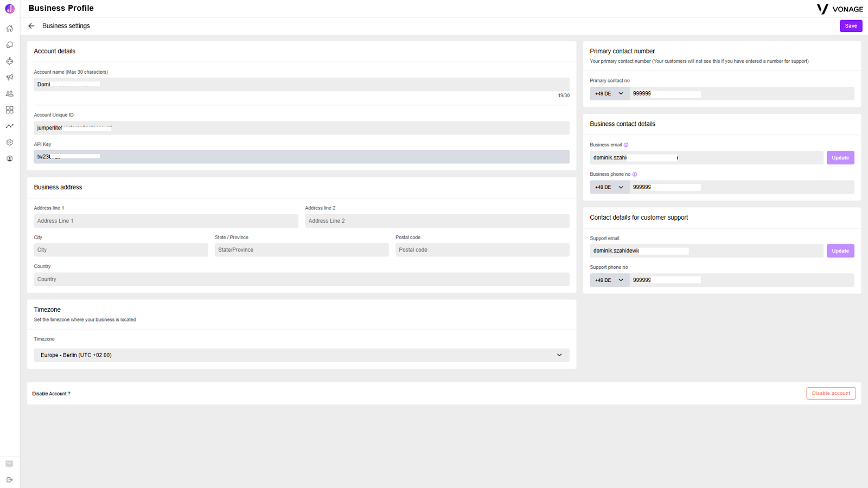Click the info icon next to Business email
868x488 pixels.
tap(626, 145)
